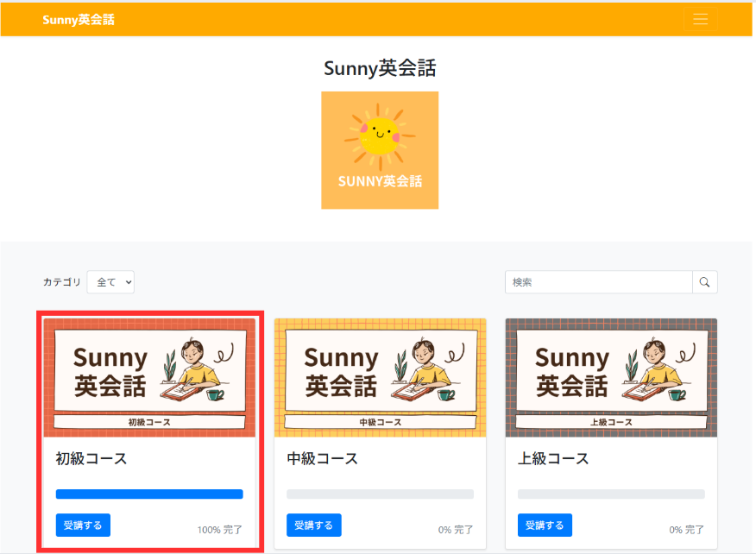
Task: Open the 初級コース thumbnail image
Action: click(x=149, y=377)
